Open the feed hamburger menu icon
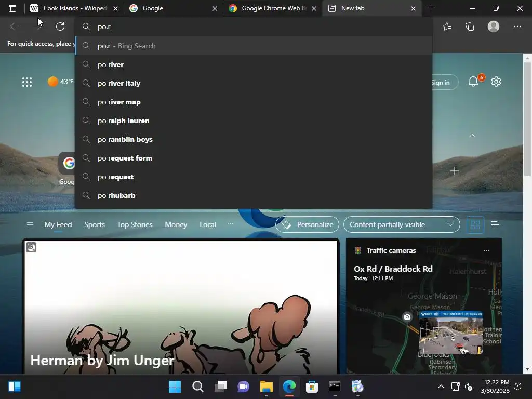Viewport: 532px width, 399px height. [x=30, y=224]
